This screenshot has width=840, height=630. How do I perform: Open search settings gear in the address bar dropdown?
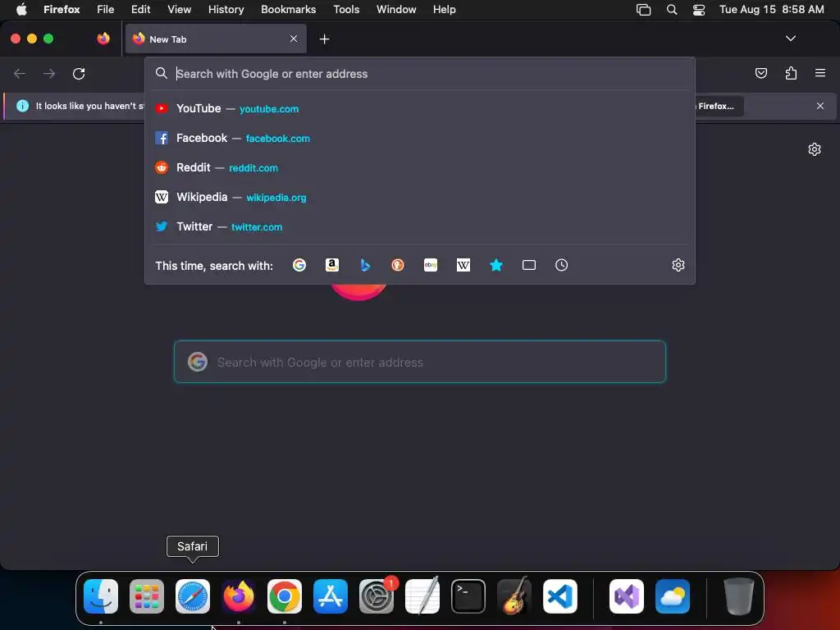[678, 265]
